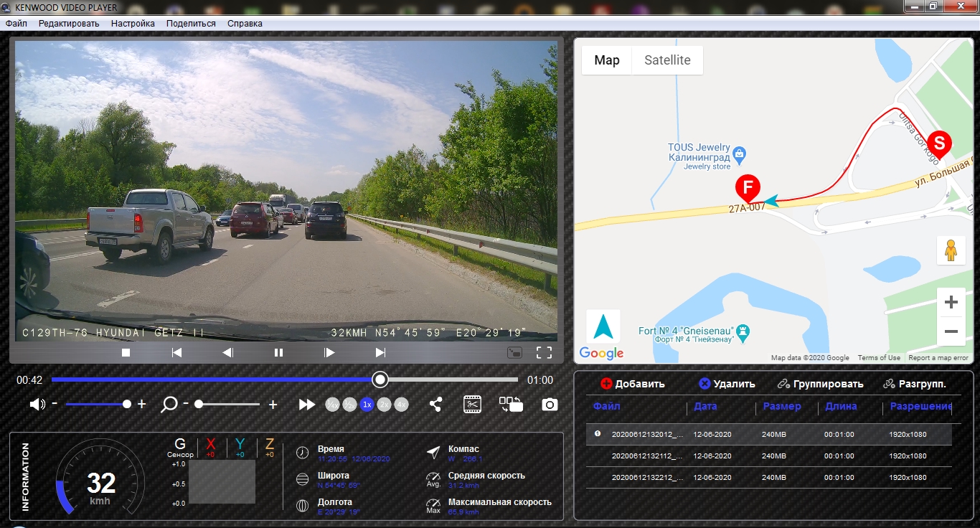Open the Настройка menu
Viewport: 980px width, 528px height.
point(133,24)
